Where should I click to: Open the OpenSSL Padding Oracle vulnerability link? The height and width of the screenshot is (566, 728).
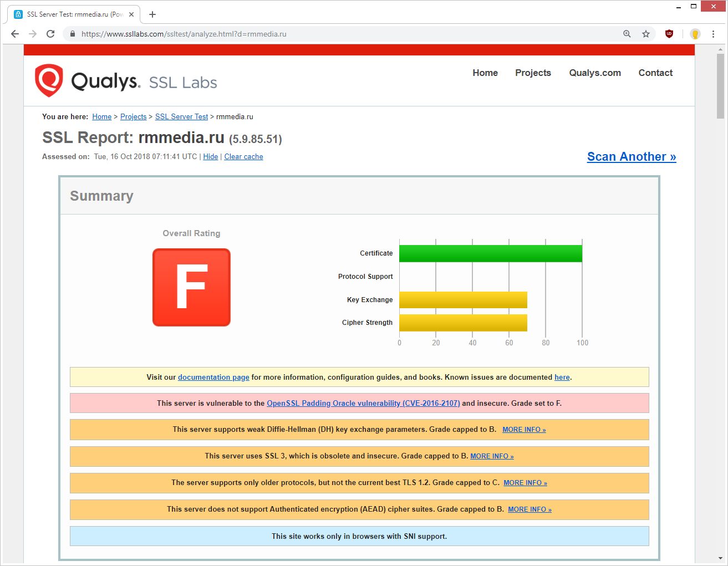pos(363,403)
